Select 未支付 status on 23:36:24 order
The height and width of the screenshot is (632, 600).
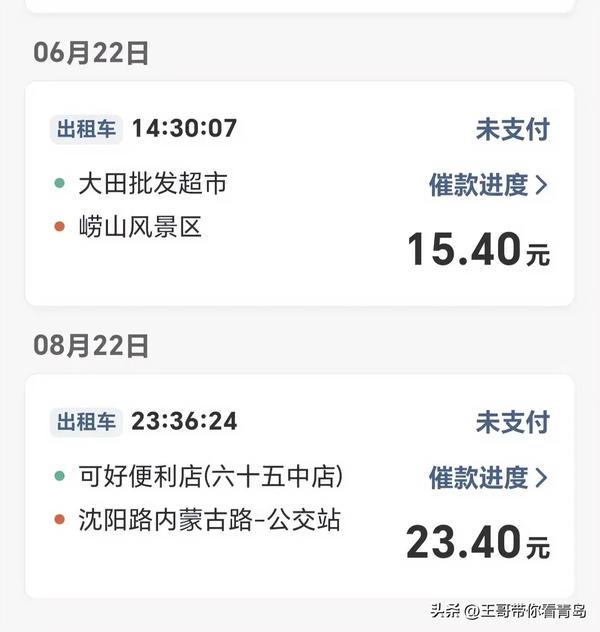[x=513, y=422]
